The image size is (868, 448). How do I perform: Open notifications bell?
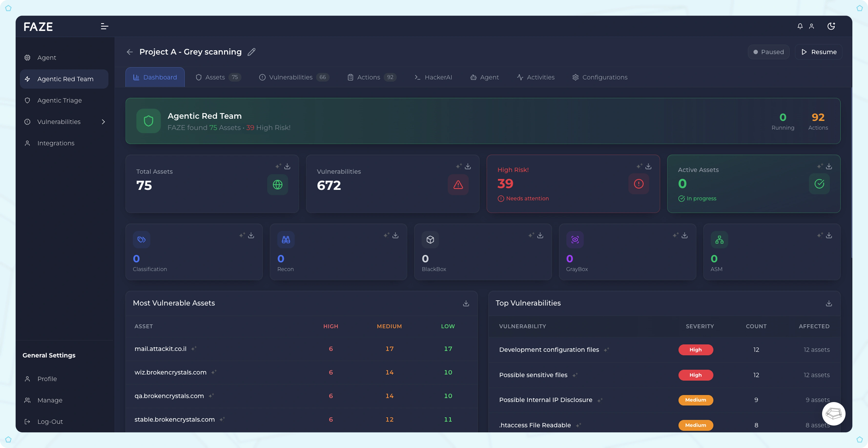coord(800,26)
